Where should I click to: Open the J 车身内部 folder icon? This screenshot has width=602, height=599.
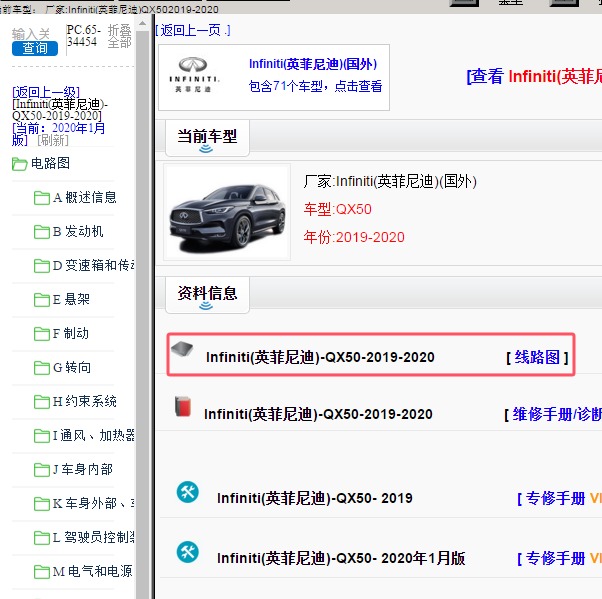coord(41,470)
